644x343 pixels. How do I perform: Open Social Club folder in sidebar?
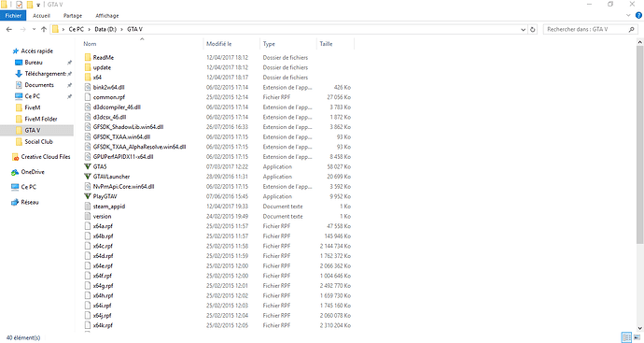[38, 141]
